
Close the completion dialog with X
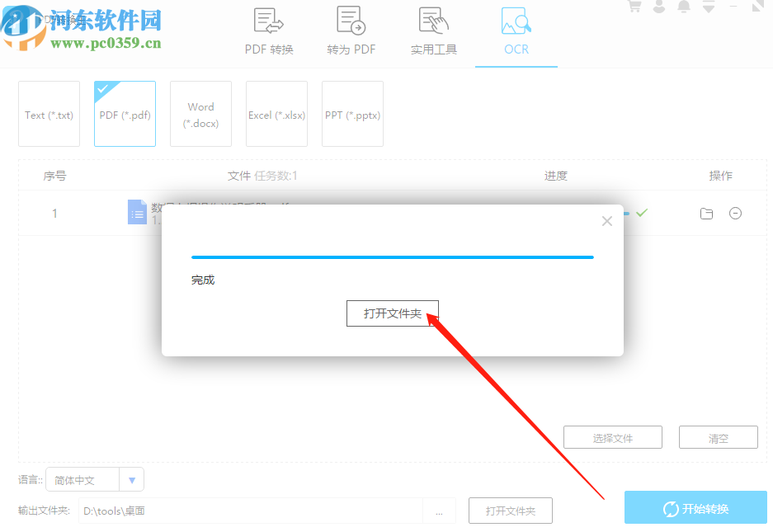click(607, 221)
